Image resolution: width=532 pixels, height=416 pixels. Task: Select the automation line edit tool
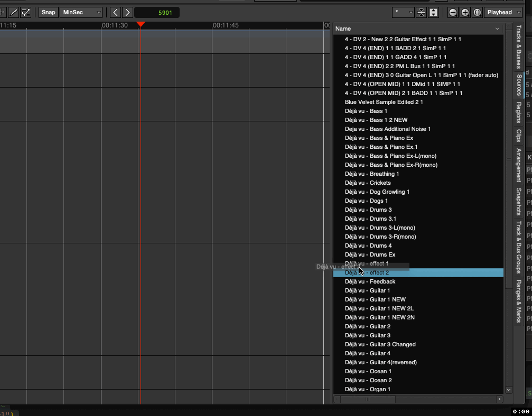(25, 12)
